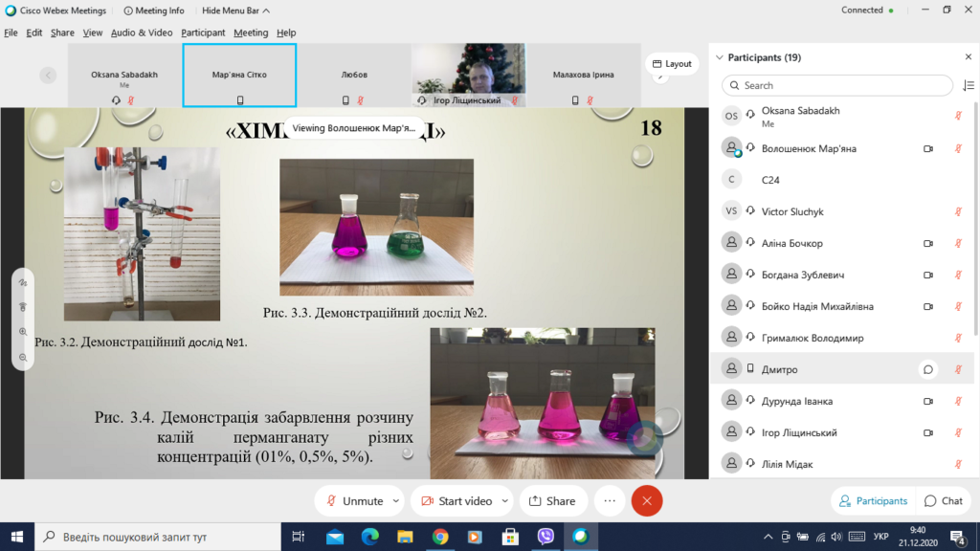Image resolution: width=980 pixels, height=551 pixels.
Task: Open the Audio & Video menu
Action: click(142, 33)
